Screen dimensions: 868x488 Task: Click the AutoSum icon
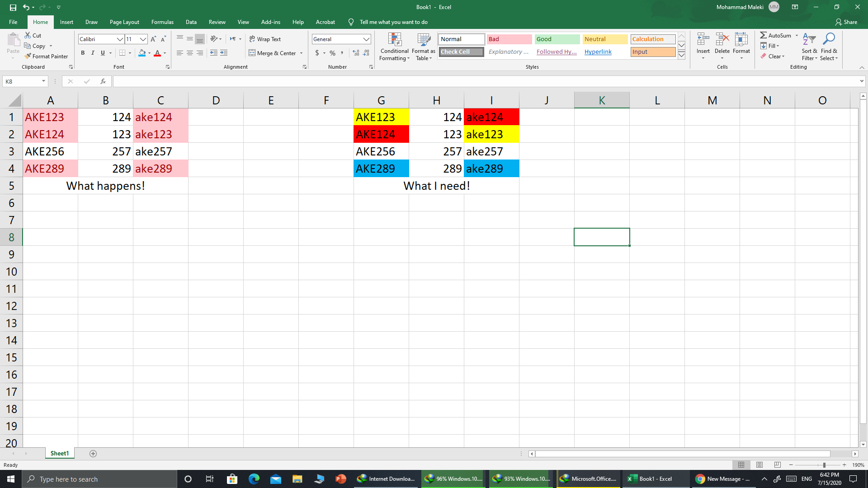point(764,35)
